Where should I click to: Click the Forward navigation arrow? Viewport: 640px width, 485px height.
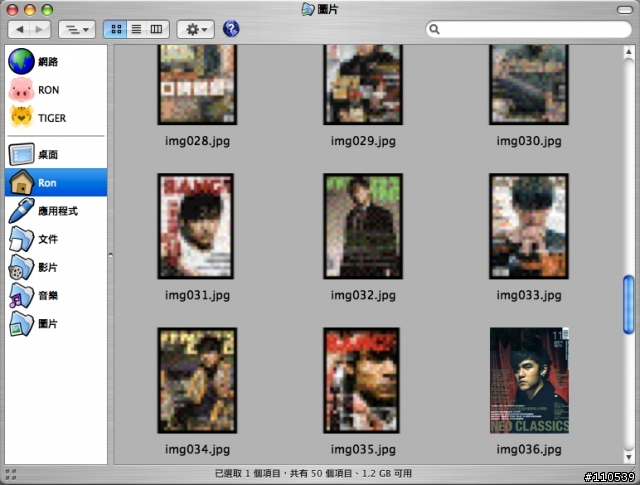point(40,29)
